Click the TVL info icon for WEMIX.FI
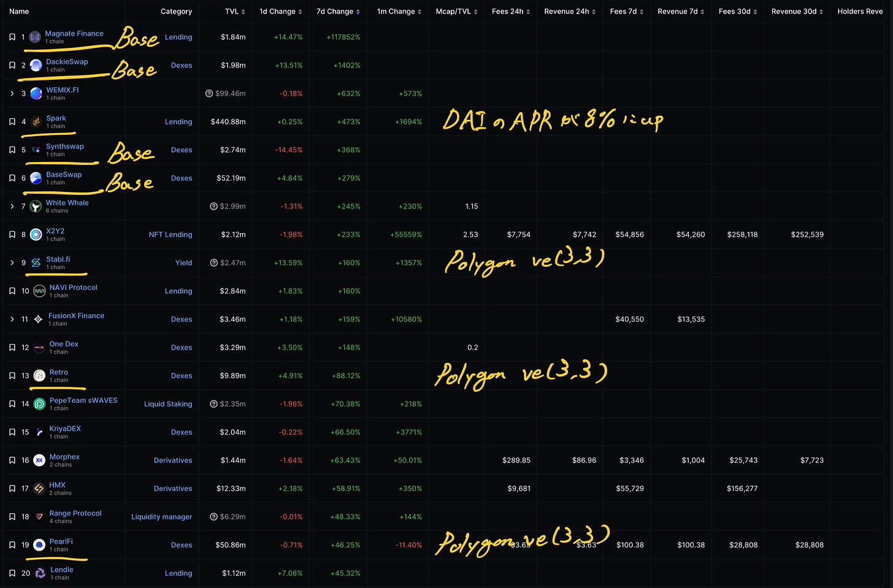The width and height of the screenshot is (893, 588). pos(209,94)
